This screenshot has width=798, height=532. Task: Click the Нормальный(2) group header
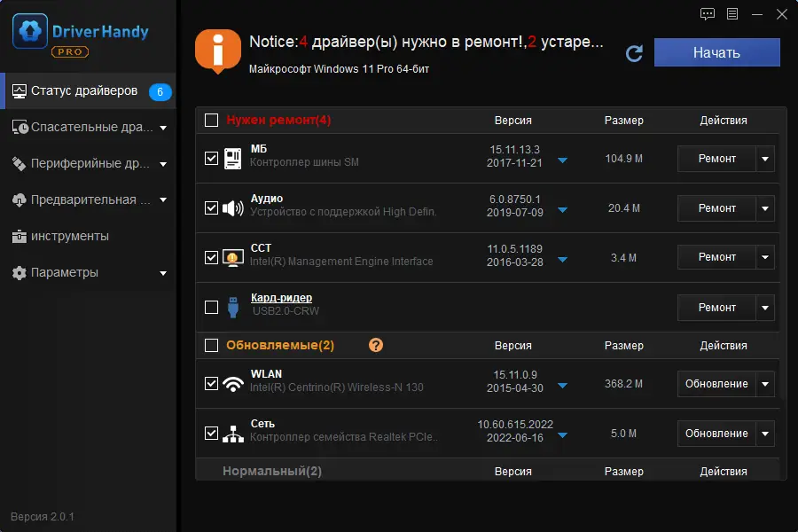tap(272, 471)
